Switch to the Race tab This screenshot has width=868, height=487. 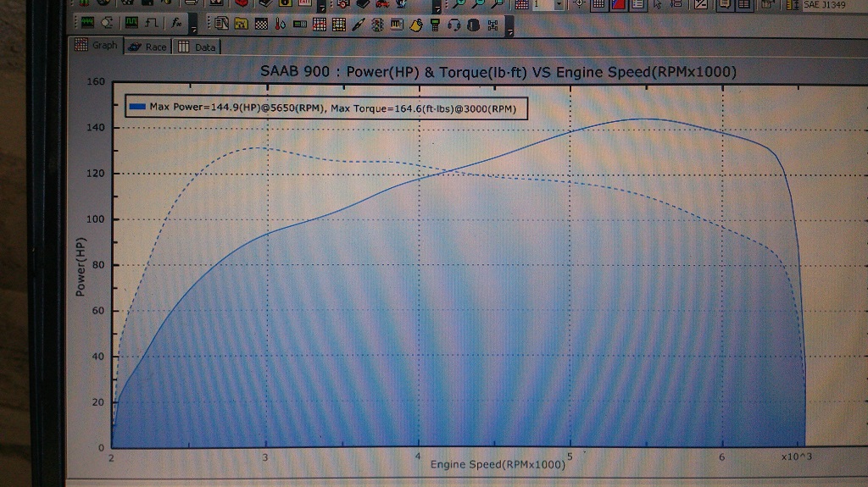[148, 47]
